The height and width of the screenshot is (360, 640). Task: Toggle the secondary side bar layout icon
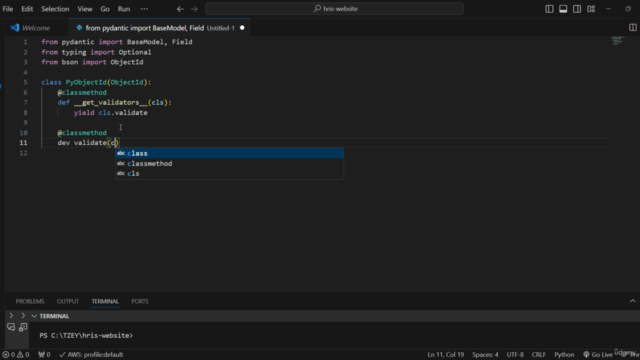(x=577, y=9)
